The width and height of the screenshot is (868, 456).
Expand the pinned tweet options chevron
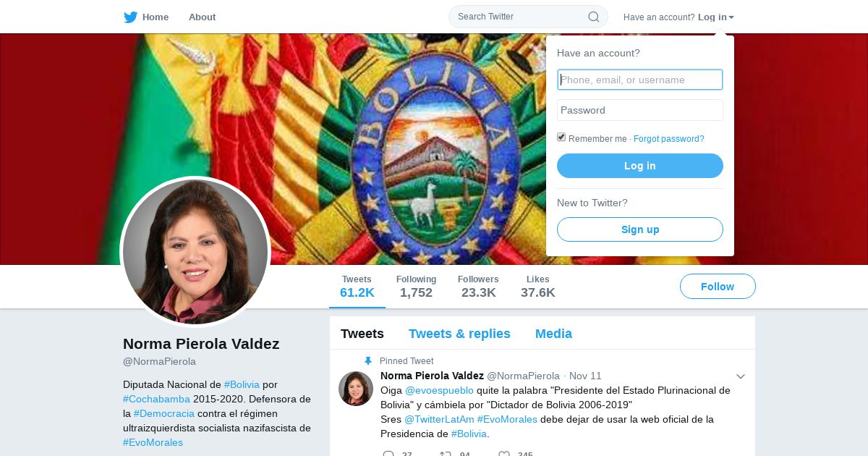click(741, 376)
